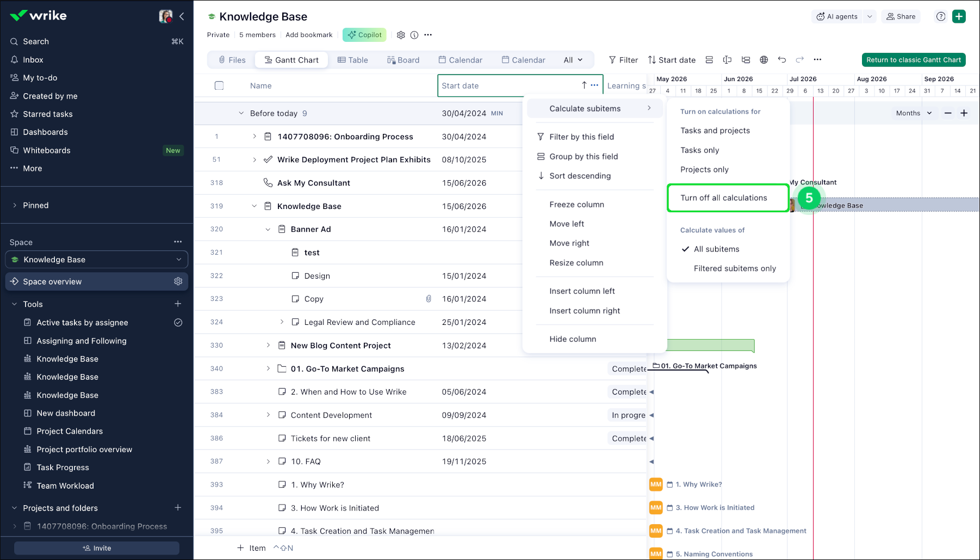Expand the New Blog Content Project row
This screenshot has width=980, height=560.
[x=268, y=346]
